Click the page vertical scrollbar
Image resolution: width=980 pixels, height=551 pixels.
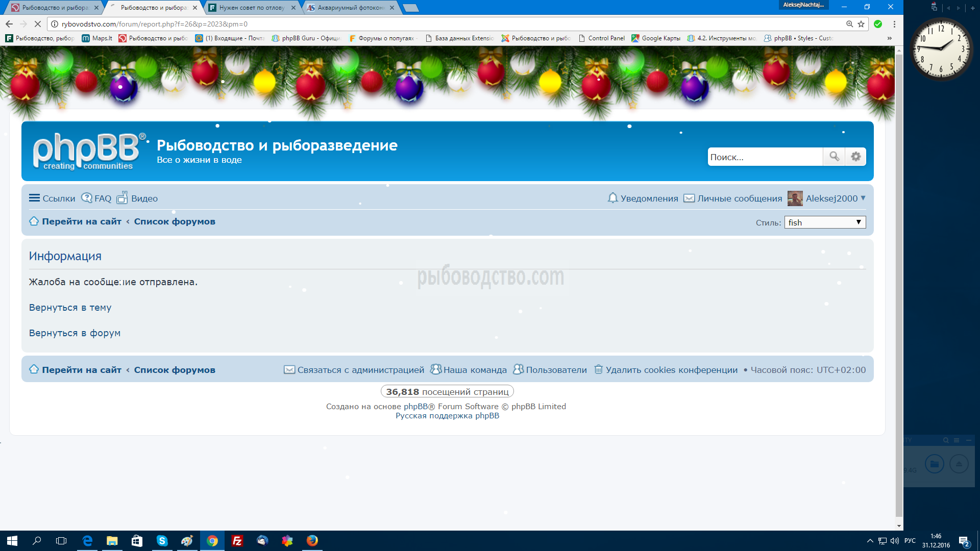pyautogui.click(x=899, y=286)
